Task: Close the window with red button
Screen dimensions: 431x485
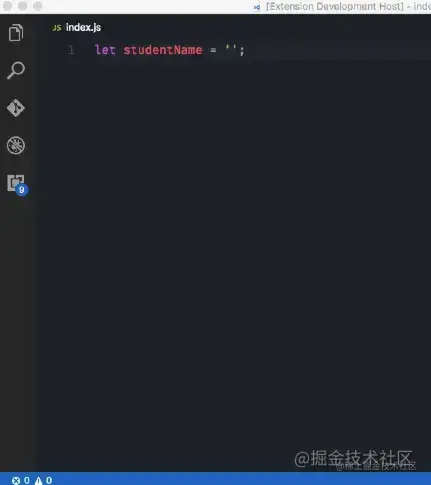Action: (7, 6)
